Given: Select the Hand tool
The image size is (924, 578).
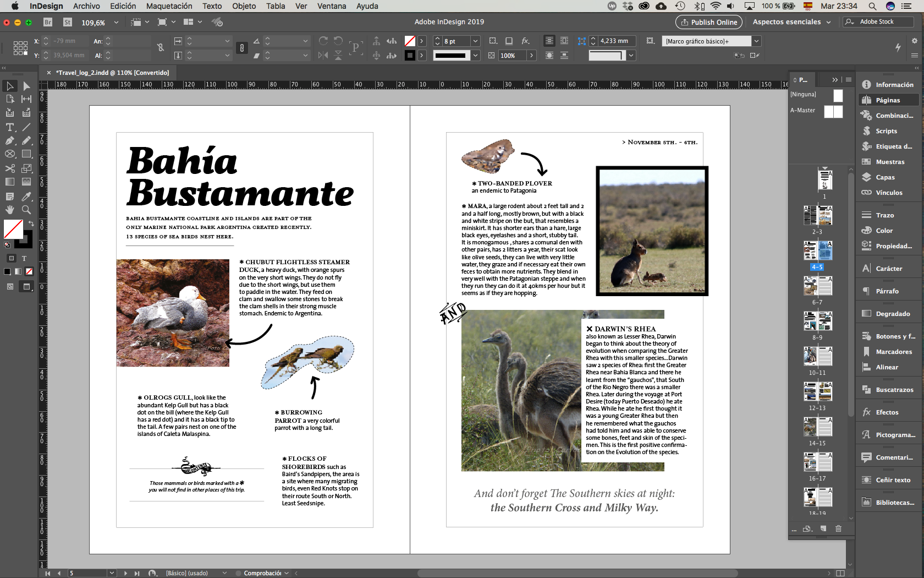Looking at the screenshot, I should tap(10, 210).
